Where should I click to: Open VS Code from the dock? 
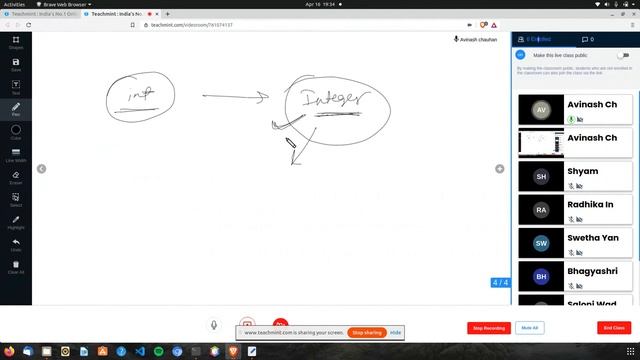tap(140, 351)
